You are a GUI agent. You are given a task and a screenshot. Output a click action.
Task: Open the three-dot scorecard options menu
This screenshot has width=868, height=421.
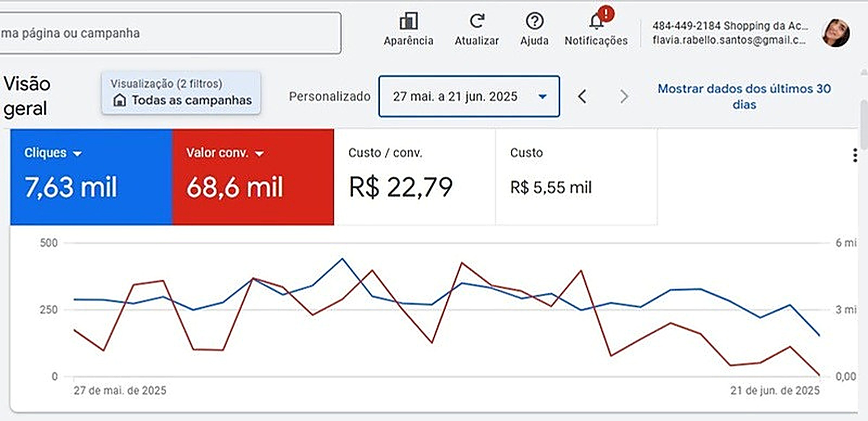(x=855, y=155)
